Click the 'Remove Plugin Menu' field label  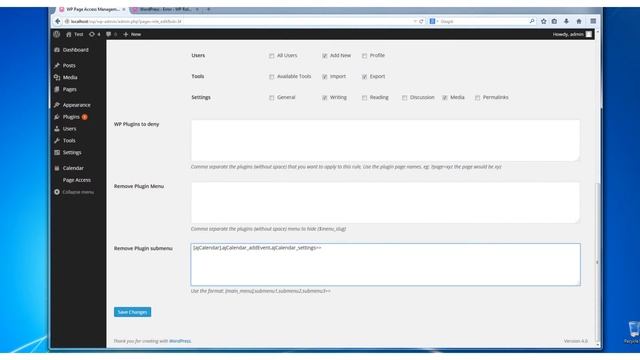pyautogui.click(x=139, y=186)
